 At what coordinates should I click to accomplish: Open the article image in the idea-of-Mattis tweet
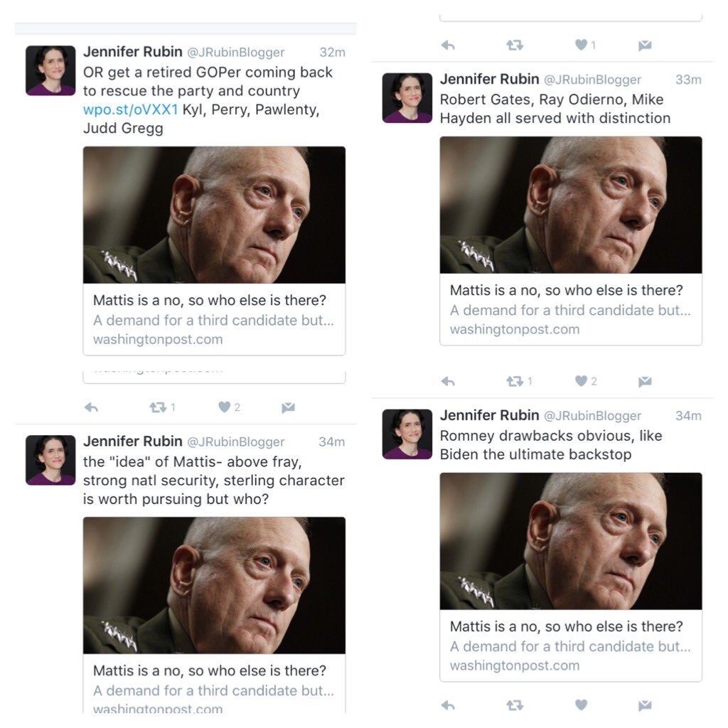pos(214,585)
